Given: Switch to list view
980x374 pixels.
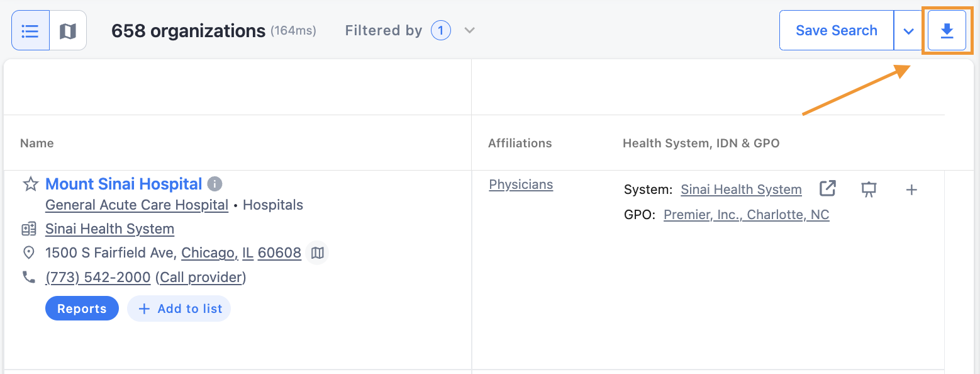Looking at the screenshot, I should (x=30, y=30).
